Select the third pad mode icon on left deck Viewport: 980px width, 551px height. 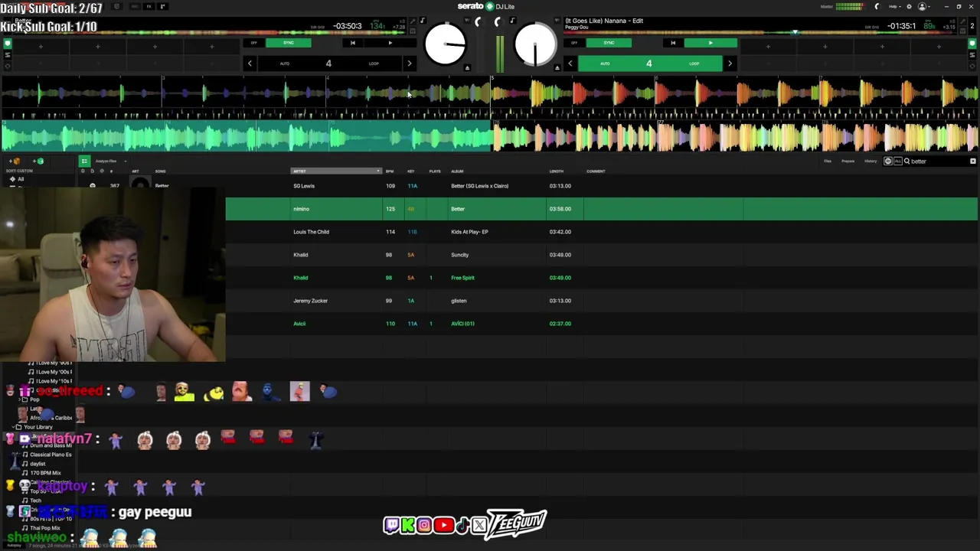[x=8, y=66]
